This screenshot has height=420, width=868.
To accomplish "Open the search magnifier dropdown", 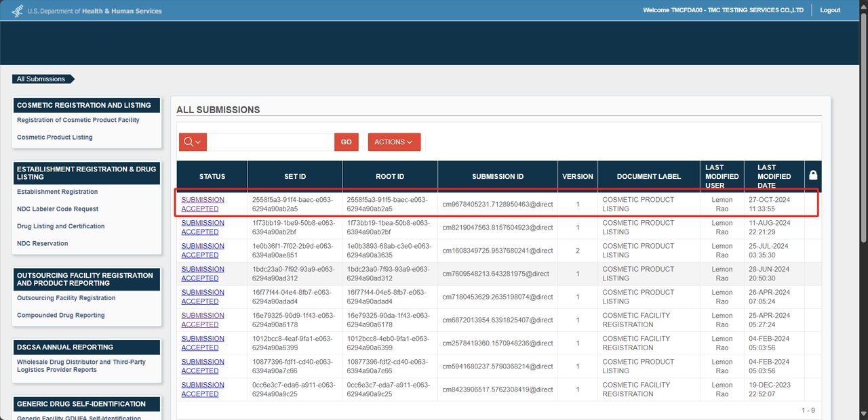I will (x=193, y=142).
